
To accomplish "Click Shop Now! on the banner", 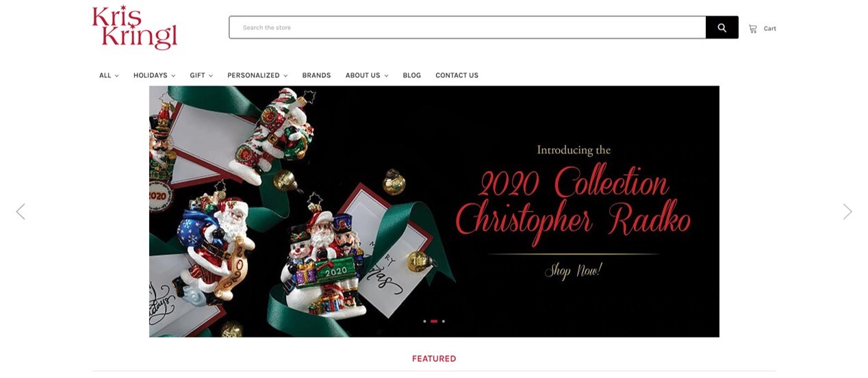I will [573, 270].
